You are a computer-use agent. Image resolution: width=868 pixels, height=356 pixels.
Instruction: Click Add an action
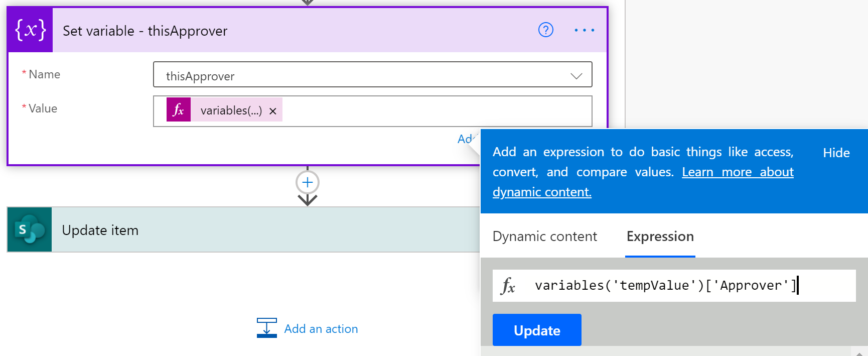pos(321,328)
